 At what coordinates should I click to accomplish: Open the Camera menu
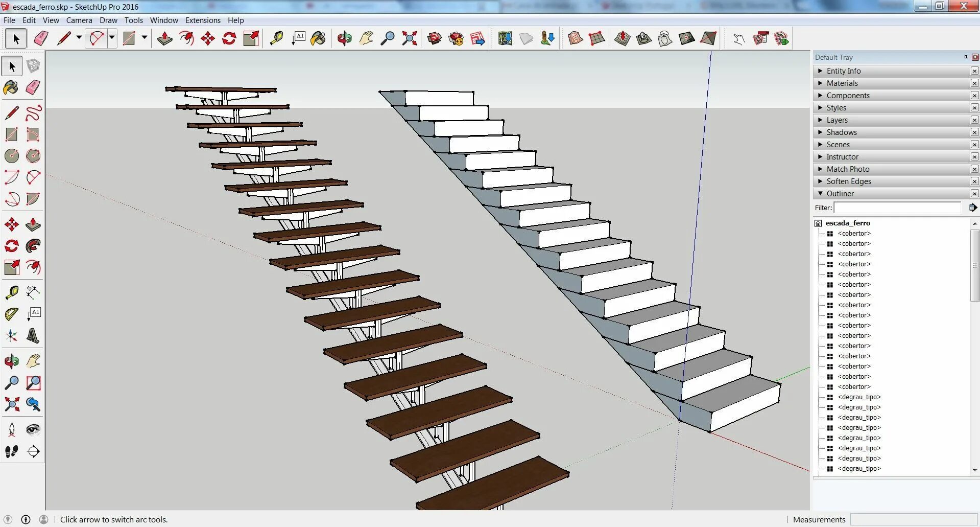point(79,20)
